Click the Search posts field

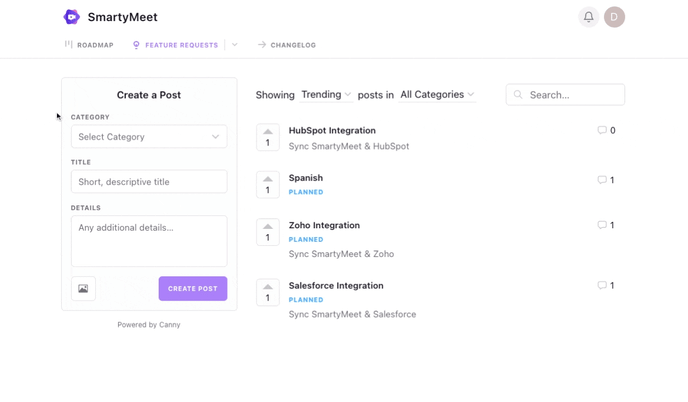(x=565, y=95)
